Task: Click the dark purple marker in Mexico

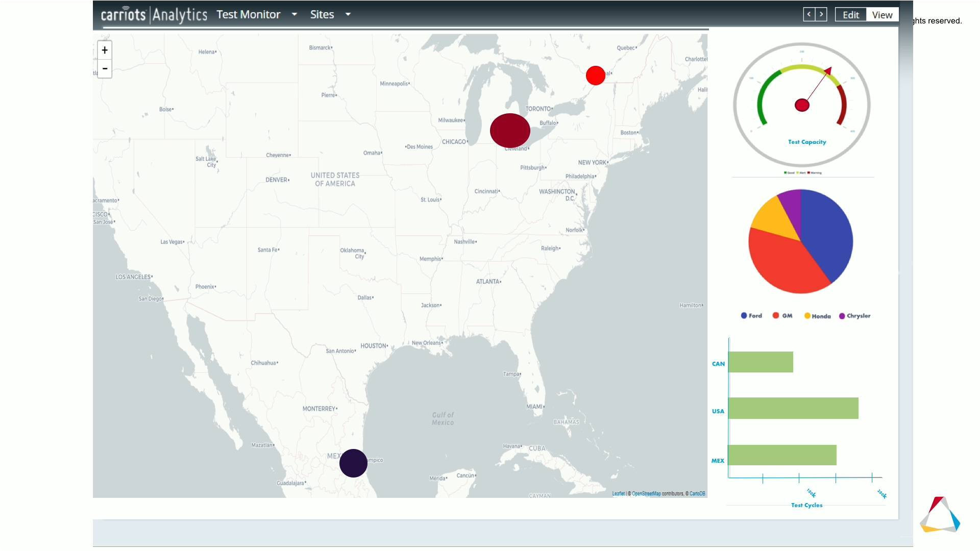Action: pyautogui.click(x=353, y=463)
